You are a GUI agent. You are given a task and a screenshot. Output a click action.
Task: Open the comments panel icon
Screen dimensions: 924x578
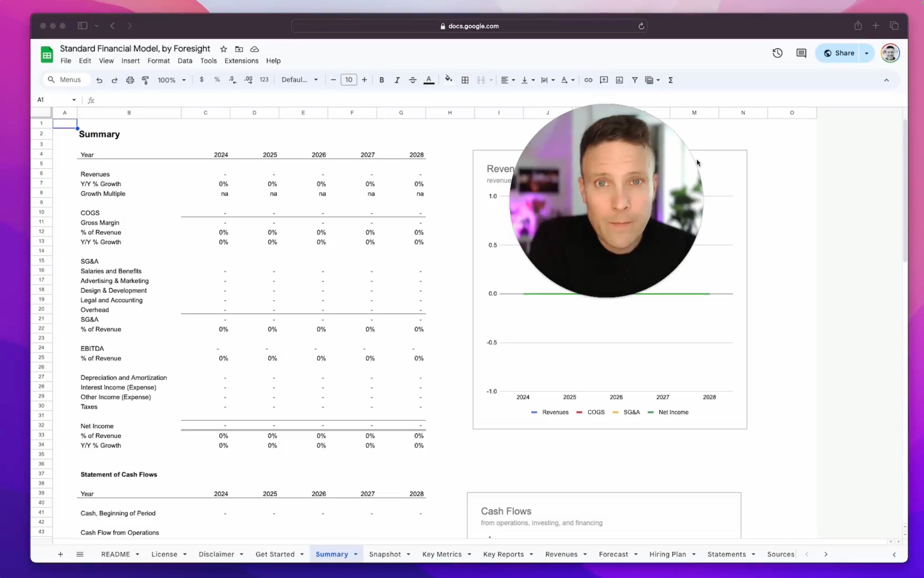click(801, 53)
